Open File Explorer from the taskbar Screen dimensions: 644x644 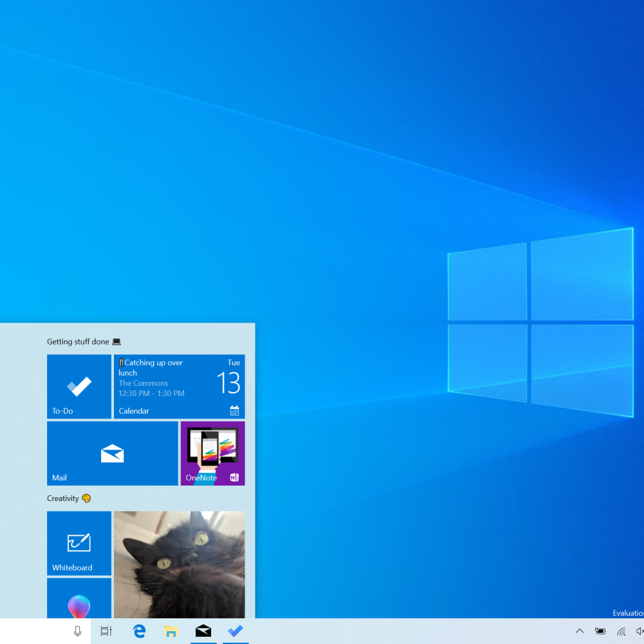click(171, 631)
